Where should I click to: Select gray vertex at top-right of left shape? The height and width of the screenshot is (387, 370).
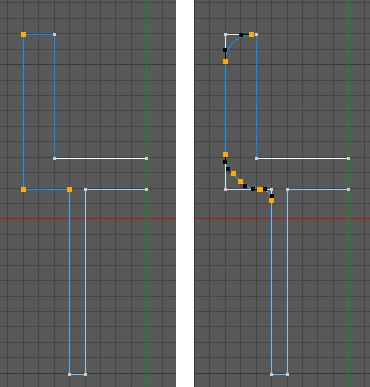click(x=55, y=34)
